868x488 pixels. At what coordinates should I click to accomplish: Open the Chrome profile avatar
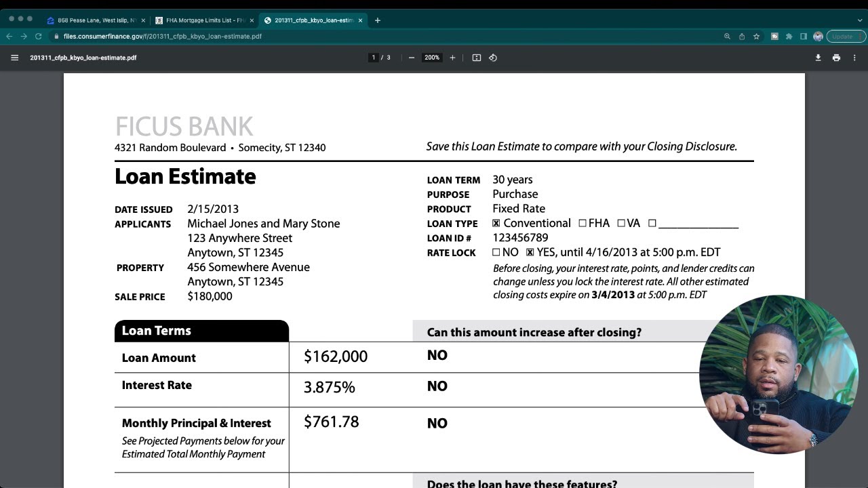tap(818, 36)
